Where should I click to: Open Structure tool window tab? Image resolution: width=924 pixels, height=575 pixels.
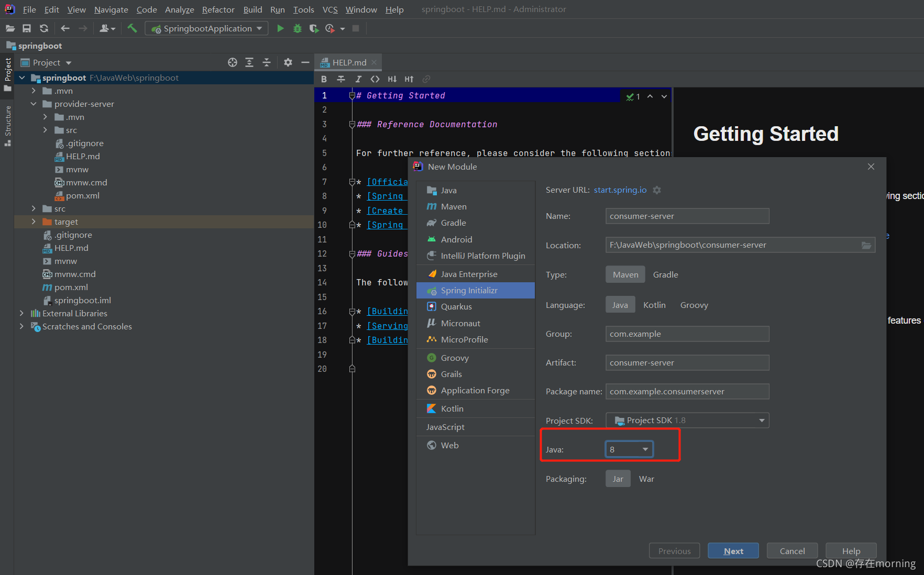[x=8, y=126]
